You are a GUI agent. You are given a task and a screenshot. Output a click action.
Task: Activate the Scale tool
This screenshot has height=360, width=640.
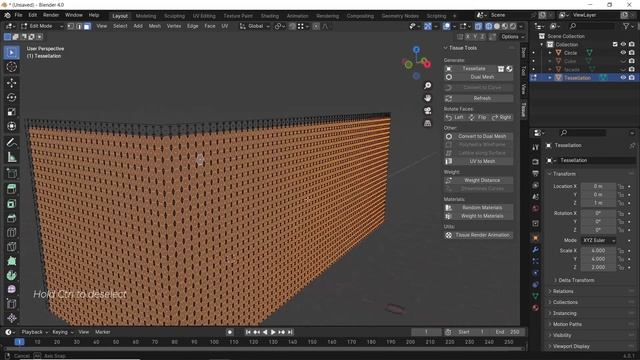11,112
